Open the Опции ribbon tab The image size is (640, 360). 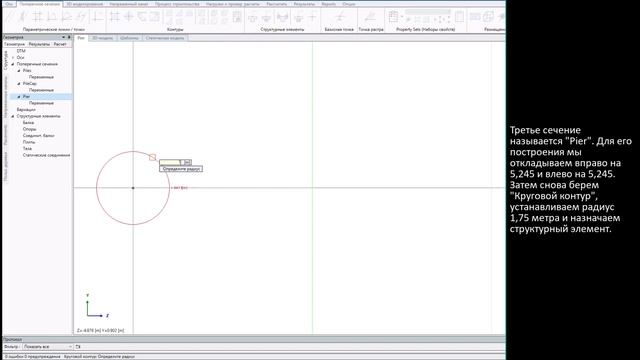pyautogui.click(x=349, y=4)
